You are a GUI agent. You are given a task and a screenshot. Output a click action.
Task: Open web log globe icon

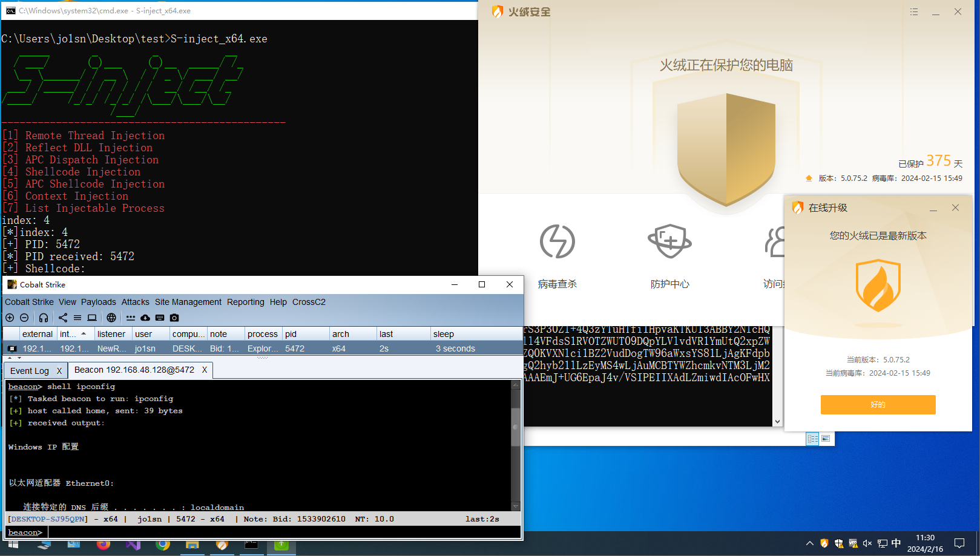click(111, 318)
